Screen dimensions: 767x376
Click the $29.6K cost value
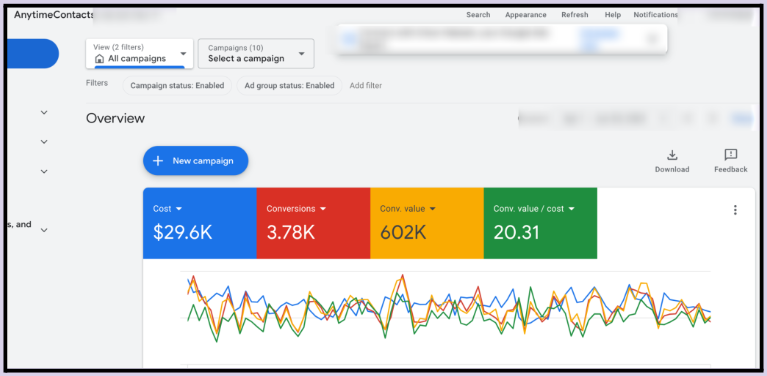point(182,233)
